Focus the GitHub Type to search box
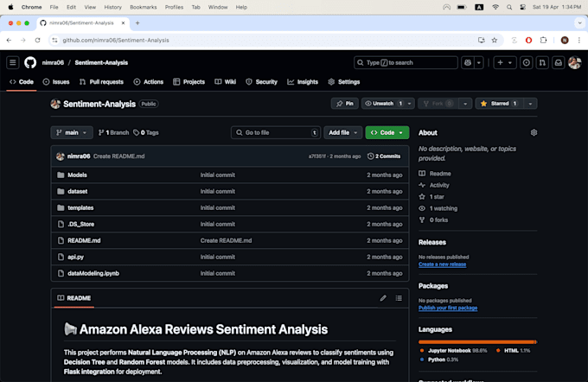The width and height of the screenshot is (588, 382). [406, 62]
